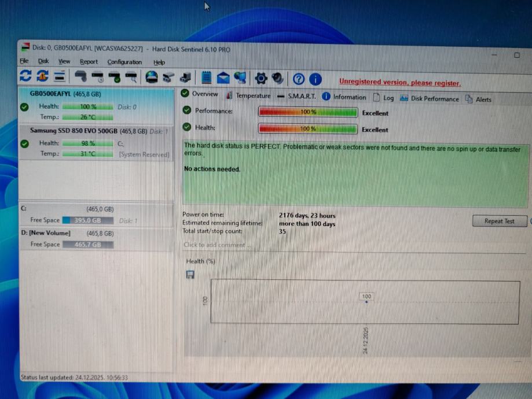
Task: Open the Configuration menu
Action: click(124, 62)
